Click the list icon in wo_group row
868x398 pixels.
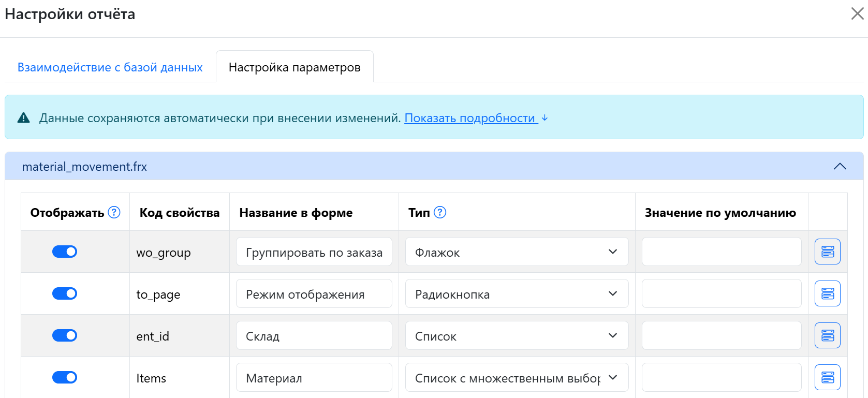pos(827,252)
